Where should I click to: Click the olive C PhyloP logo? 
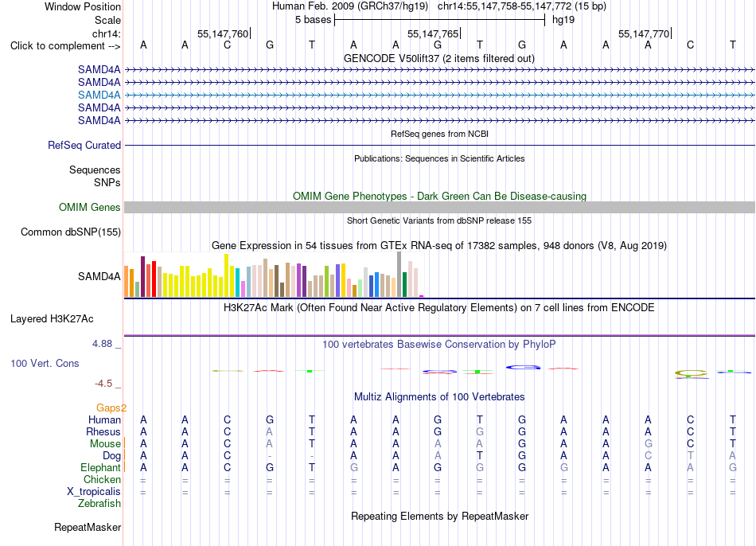pos(691,373)
